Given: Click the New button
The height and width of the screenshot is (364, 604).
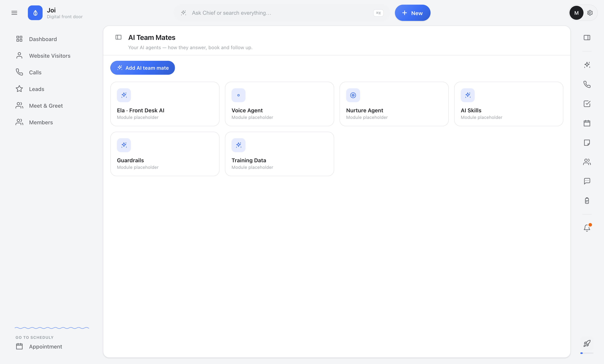Looking at the screenshot, I should click(413, 13).
